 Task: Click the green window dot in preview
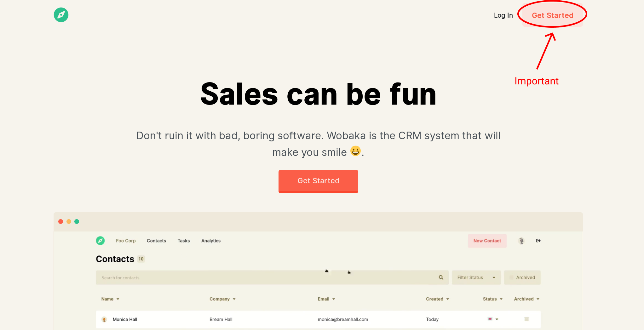[77, 221]
